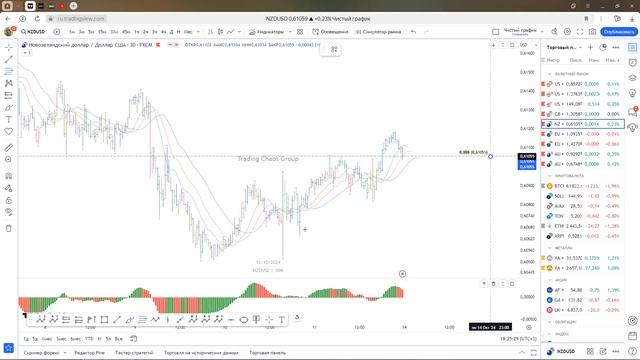Select the 45-minute timeframe

126,31
